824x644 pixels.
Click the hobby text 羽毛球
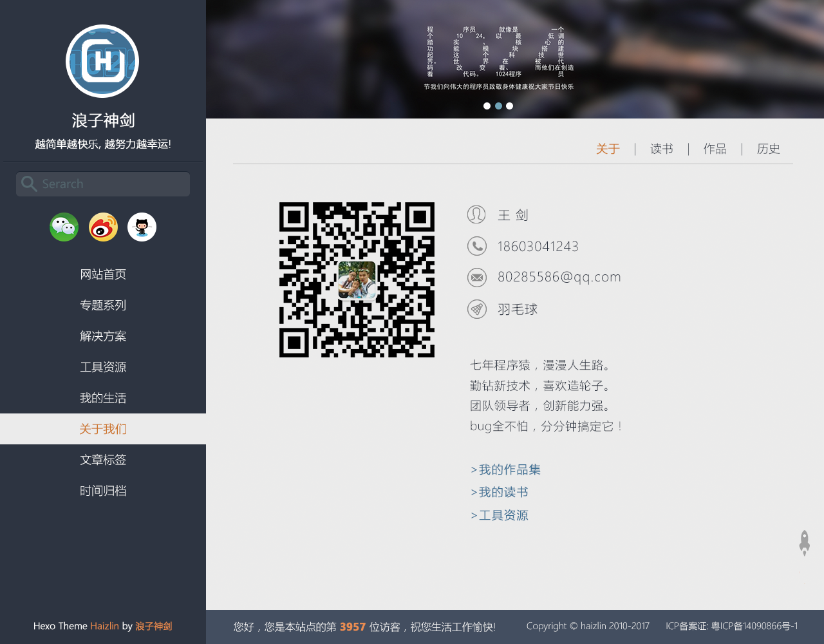[x=518, y=310]
